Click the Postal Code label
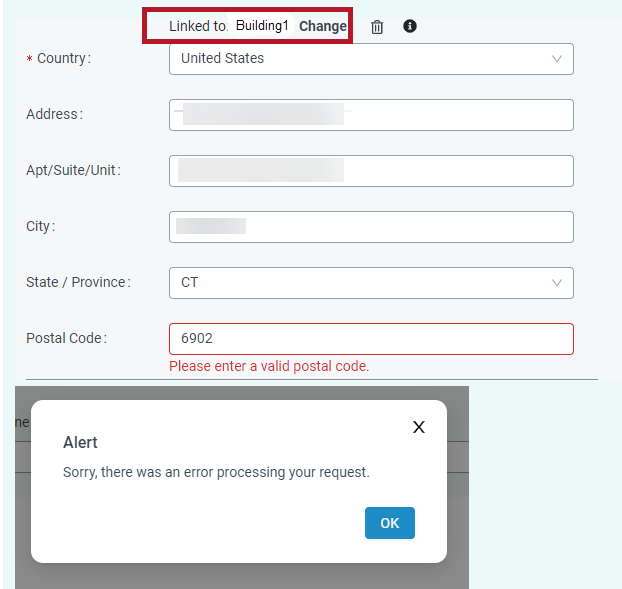 click(x=66, y=338)
